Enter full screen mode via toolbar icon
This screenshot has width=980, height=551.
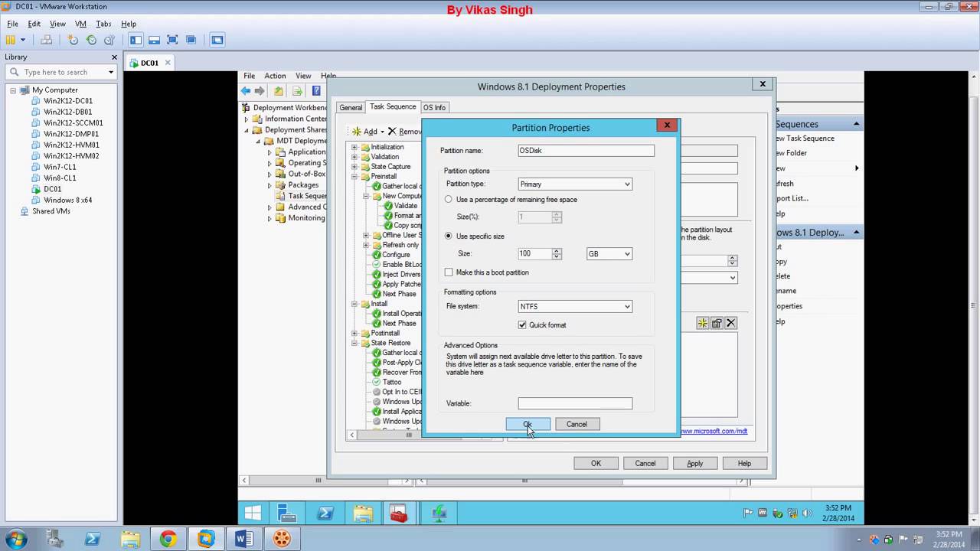(x=172, y=40)
